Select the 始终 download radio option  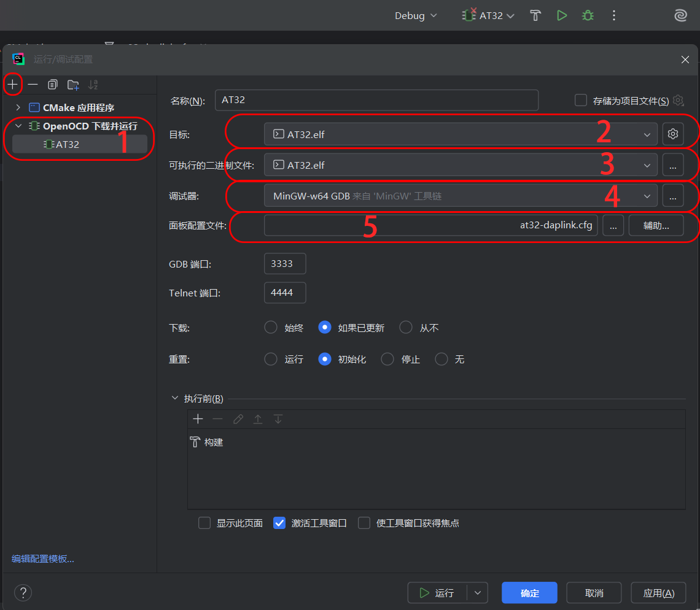pyautogui.click(x=271, y=328)
